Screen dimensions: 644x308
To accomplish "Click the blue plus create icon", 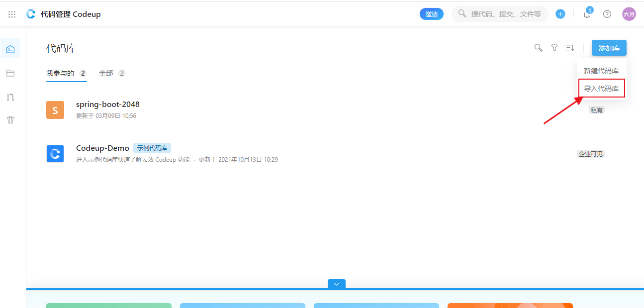I will pos(560,14).
